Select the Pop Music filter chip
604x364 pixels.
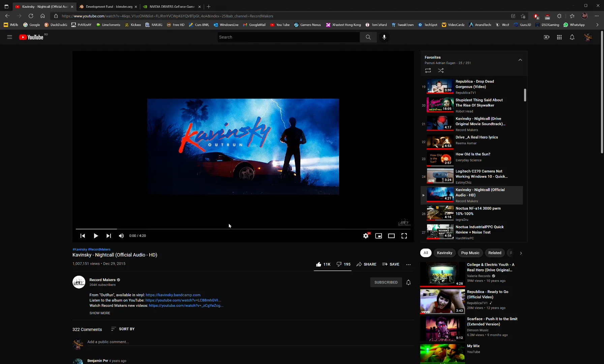[x=470, y=253]
